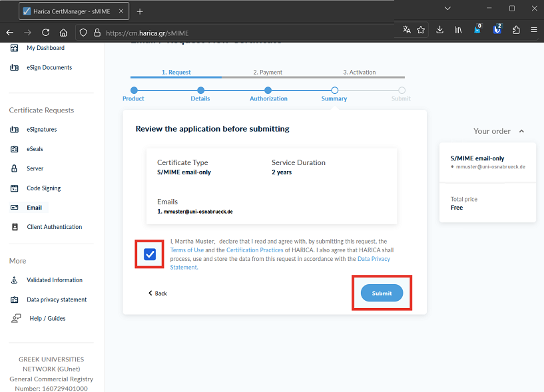List all tabs dropdown arrow
This screenshot has height=392, width=544.
pos(447,9)
